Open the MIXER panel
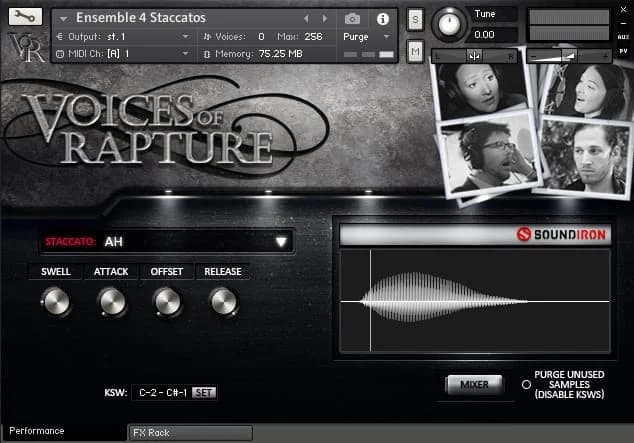The height and width of the screenshot is (443, 634). [474, 384]
